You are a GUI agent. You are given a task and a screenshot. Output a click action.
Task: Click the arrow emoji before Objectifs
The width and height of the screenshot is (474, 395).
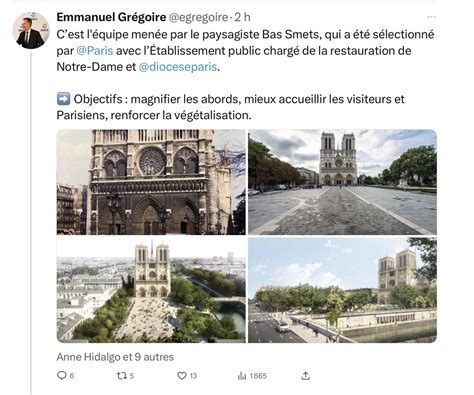(63, 99)
